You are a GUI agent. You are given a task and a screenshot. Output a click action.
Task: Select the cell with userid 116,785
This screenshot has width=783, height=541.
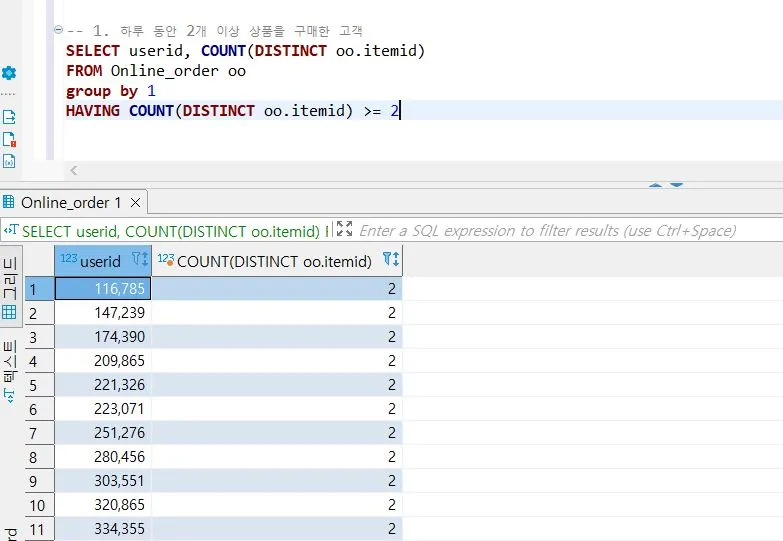[103, 289]
